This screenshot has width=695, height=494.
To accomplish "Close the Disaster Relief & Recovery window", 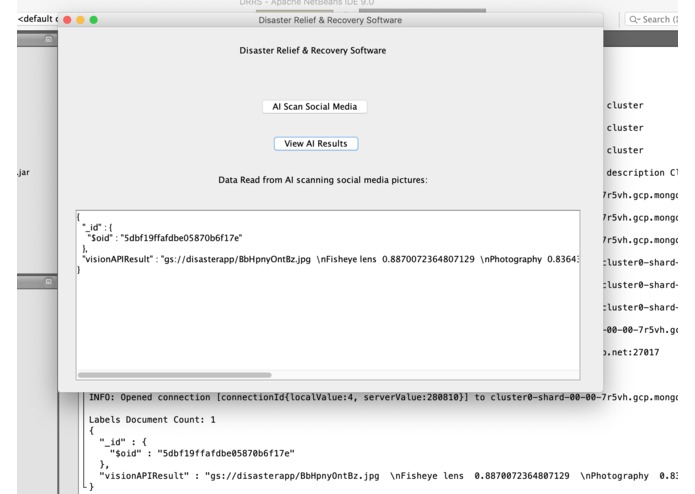I will click(67, 20).
